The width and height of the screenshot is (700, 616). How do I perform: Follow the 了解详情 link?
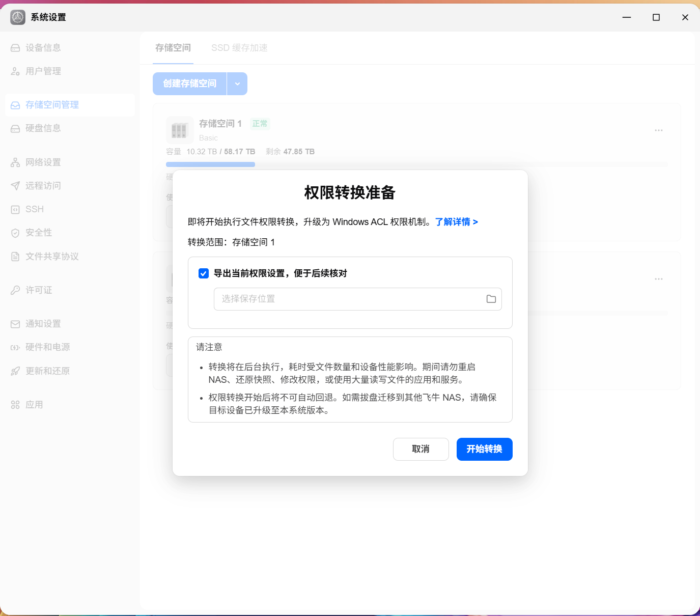point(457,222)
